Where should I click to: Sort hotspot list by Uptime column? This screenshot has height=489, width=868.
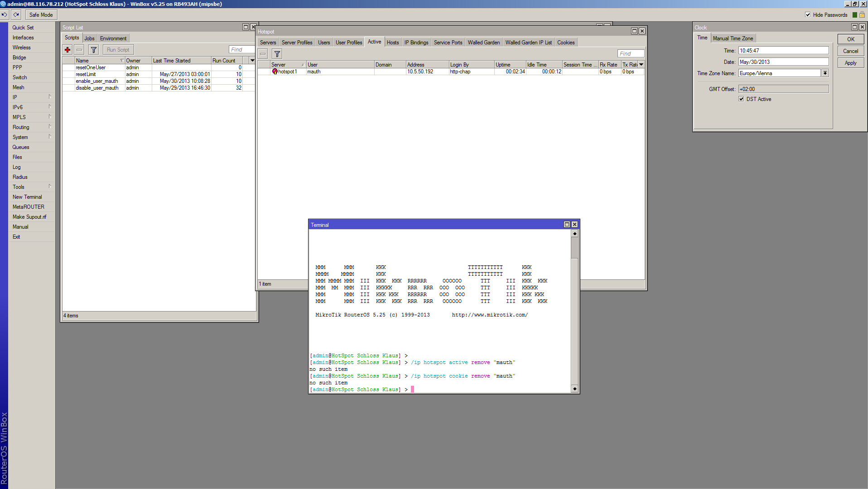[510, 65]
